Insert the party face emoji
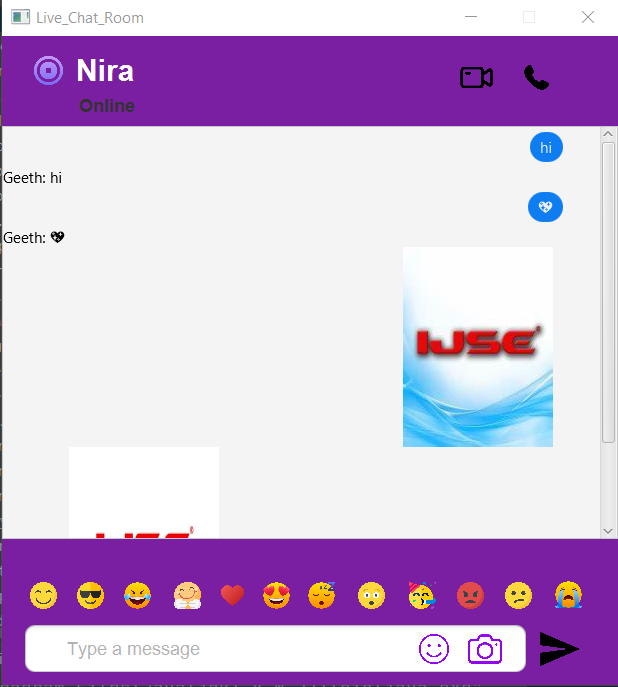 coord(422,595)
